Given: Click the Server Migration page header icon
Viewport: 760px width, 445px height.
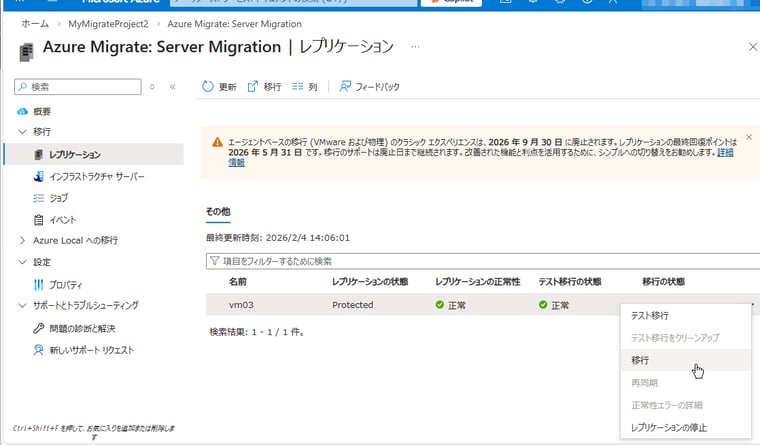Looking at the screenshot, I should pos(26,52).
